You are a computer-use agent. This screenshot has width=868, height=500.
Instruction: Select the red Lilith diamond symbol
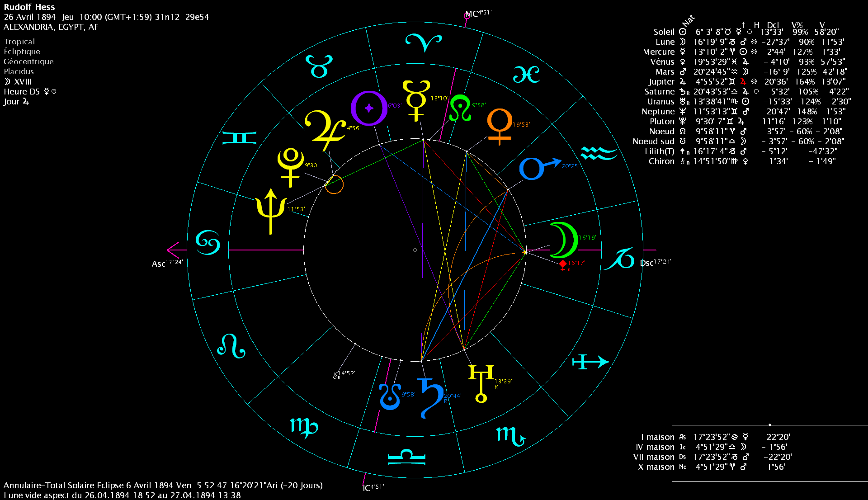point(563,265)
